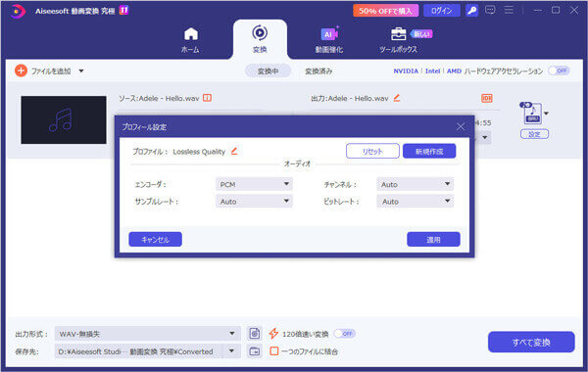Viewport: 588px width, 372px height.
Task: Close the プロフィール設定 dialog
Action: (461, 127)
